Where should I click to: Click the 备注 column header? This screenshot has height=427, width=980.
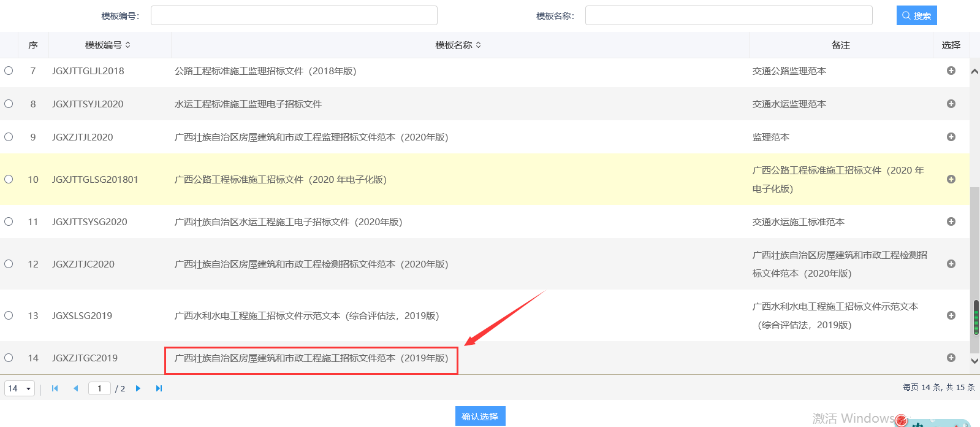[x=840, y=45]
